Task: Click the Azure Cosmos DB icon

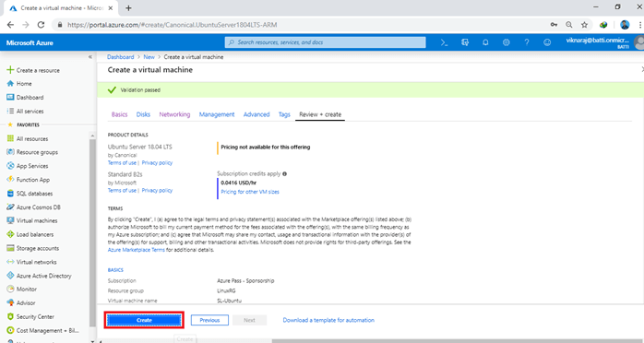Action: click(x=10, y=207)
